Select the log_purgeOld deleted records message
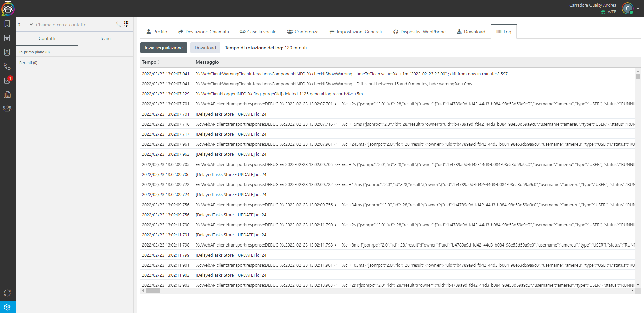Image resolution: width=644 pixels, height=313 pixels. point(279,94)
